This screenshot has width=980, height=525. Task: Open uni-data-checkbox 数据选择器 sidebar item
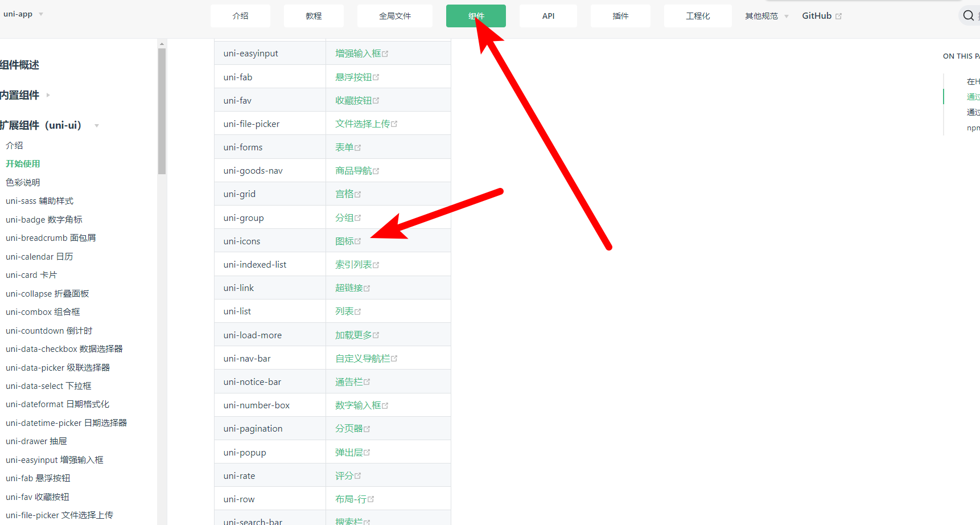tap(64, 348)
